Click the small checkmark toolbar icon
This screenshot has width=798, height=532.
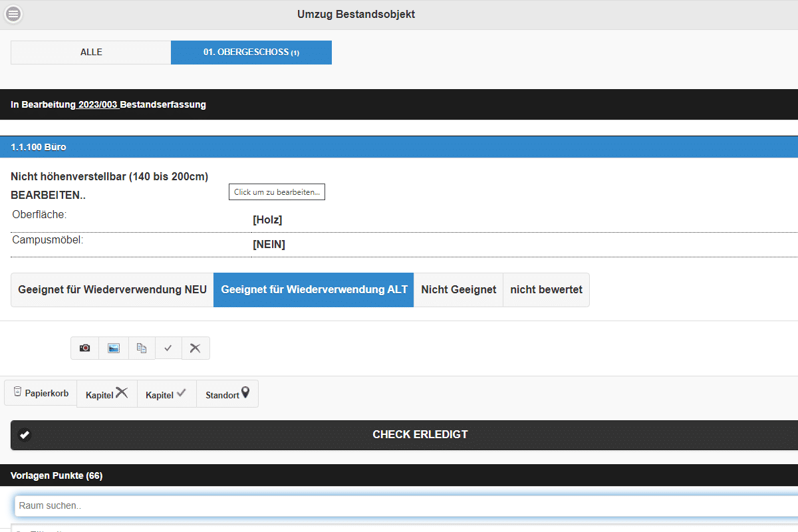click(x=168, y=348)
